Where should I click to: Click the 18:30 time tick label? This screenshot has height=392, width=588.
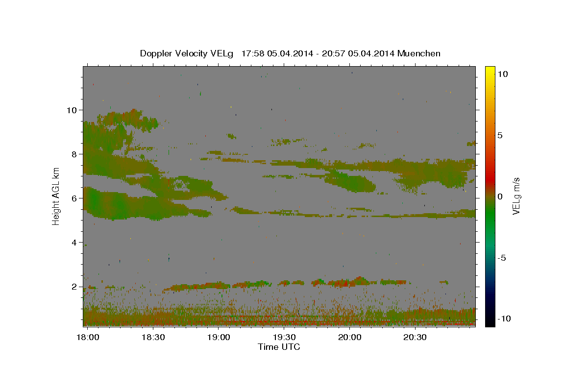pos(153,337)
